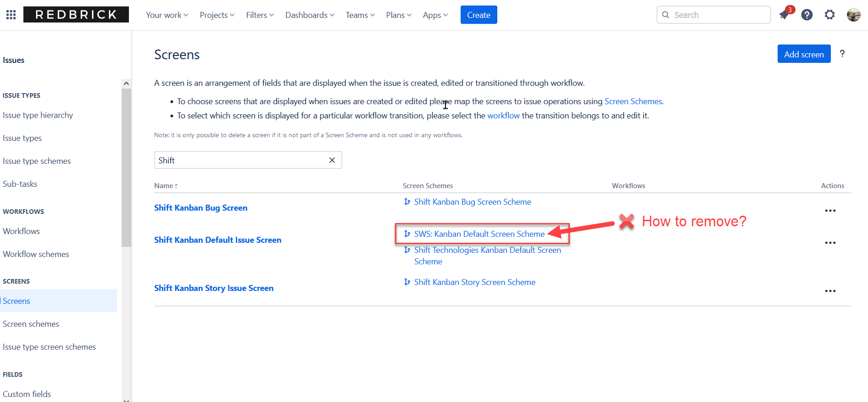The width and height of the screenshot is (868, 402).
Task: Click the help icon beside Add screen
Action: [x=842, y=54]
